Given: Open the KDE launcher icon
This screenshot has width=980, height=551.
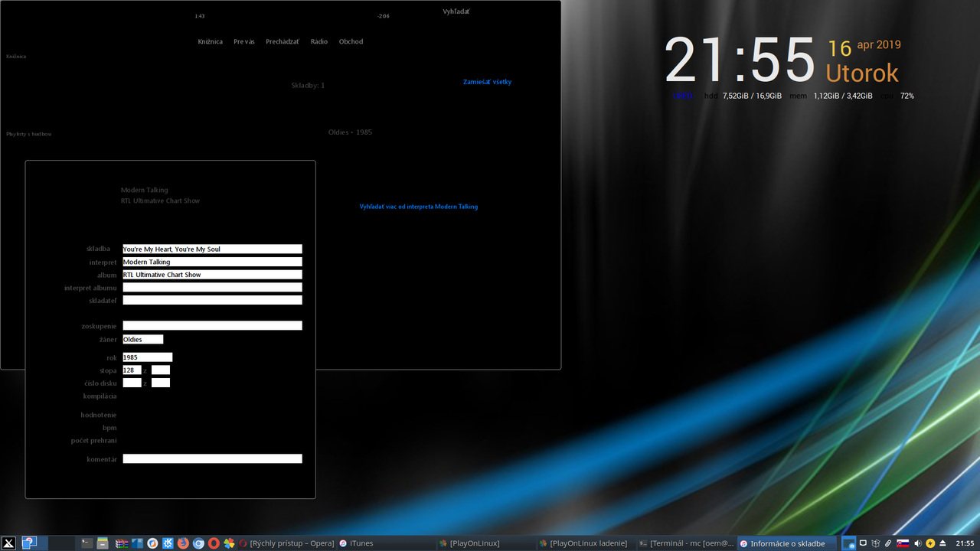Looking at the screenshot, I should click(168, 543).
